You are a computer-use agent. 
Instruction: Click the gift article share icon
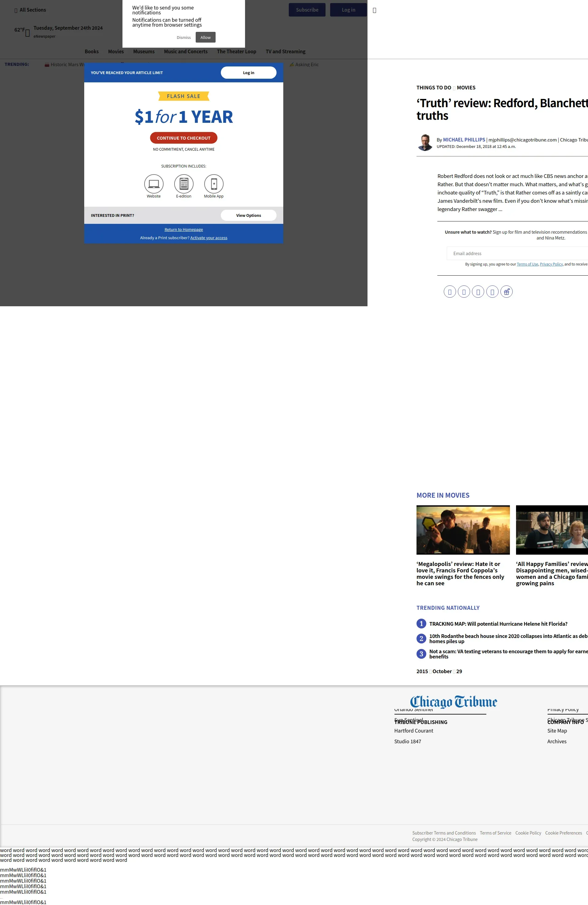506,292
